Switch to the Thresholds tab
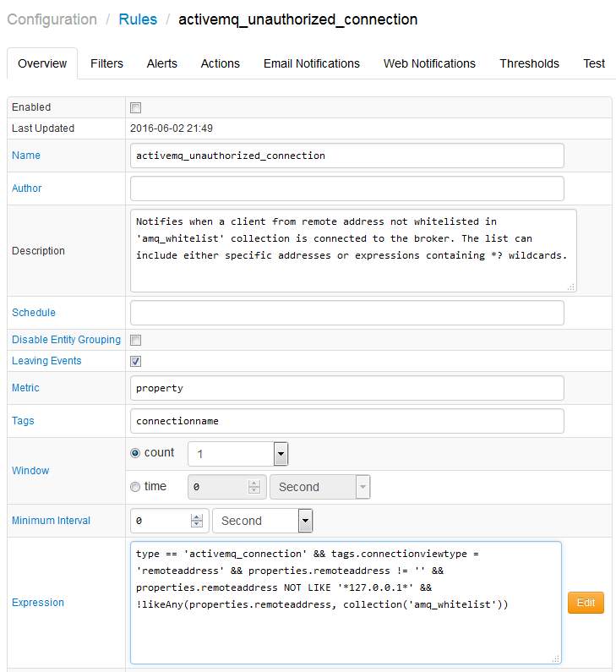 (529, 63)
